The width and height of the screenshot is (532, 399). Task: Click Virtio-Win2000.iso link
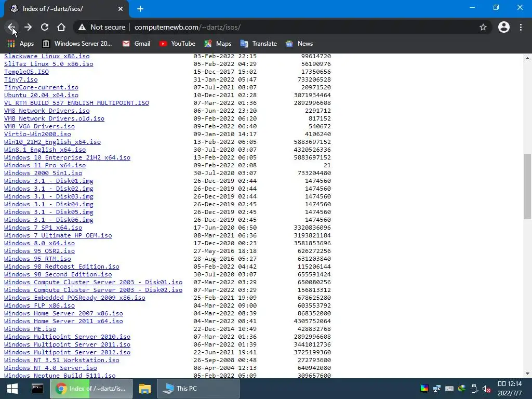pos(37,134)
